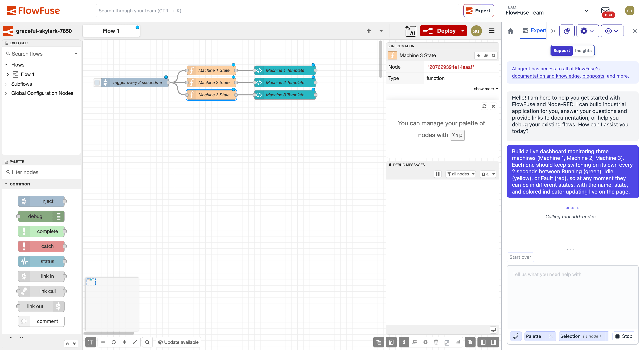Open Deploy options dropdown arrow
The image size is (644, 350).
tap(463, 31)
